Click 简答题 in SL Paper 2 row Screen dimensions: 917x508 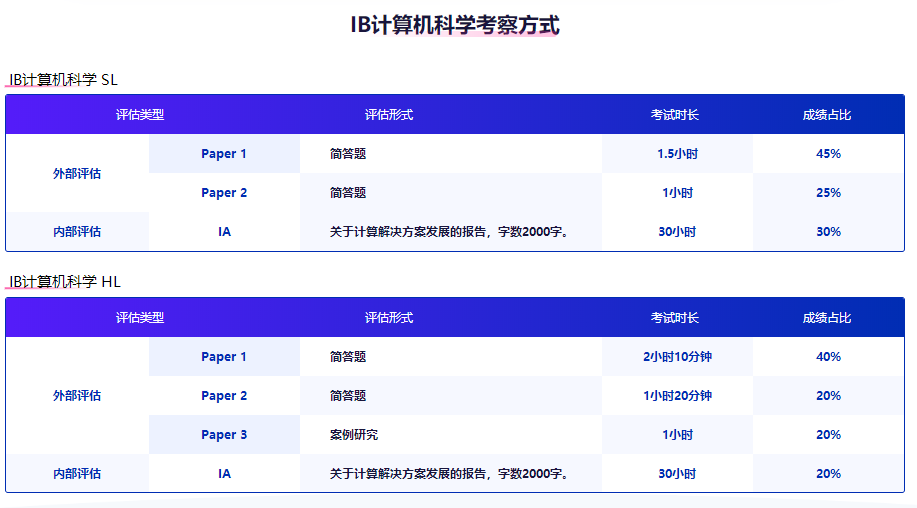348,193
